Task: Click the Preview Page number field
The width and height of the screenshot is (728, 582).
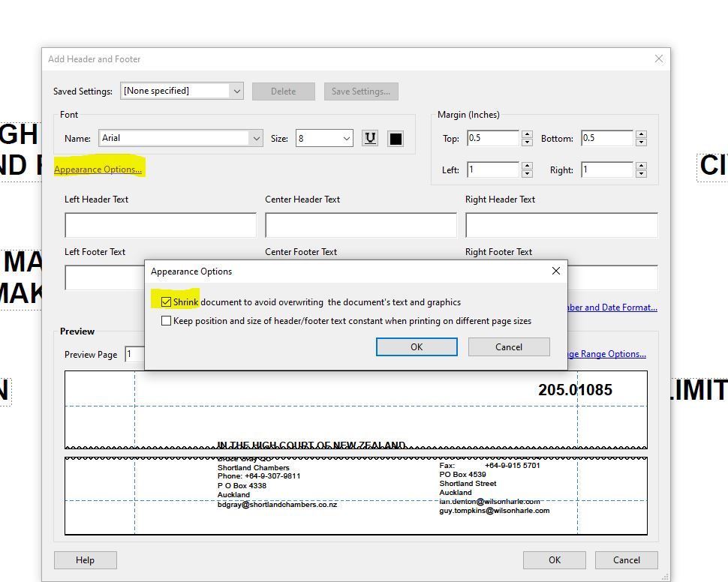Action: (134, 354)
